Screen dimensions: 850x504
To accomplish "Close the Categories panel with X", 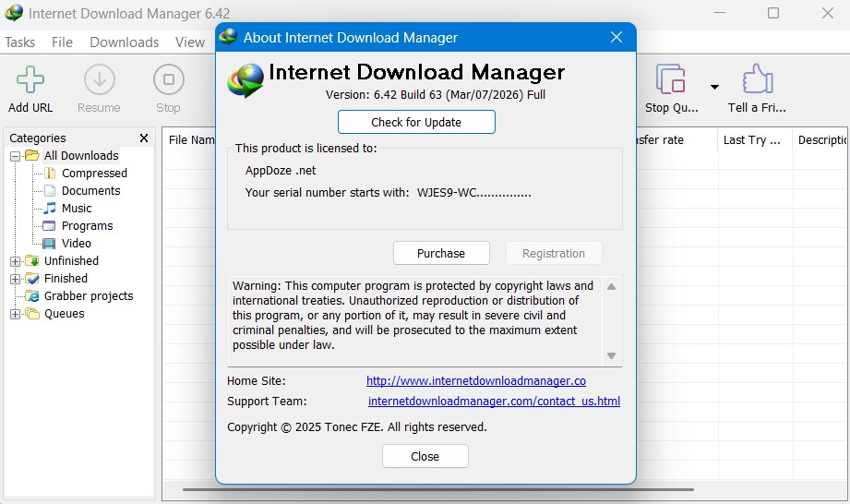I will 144,138.
